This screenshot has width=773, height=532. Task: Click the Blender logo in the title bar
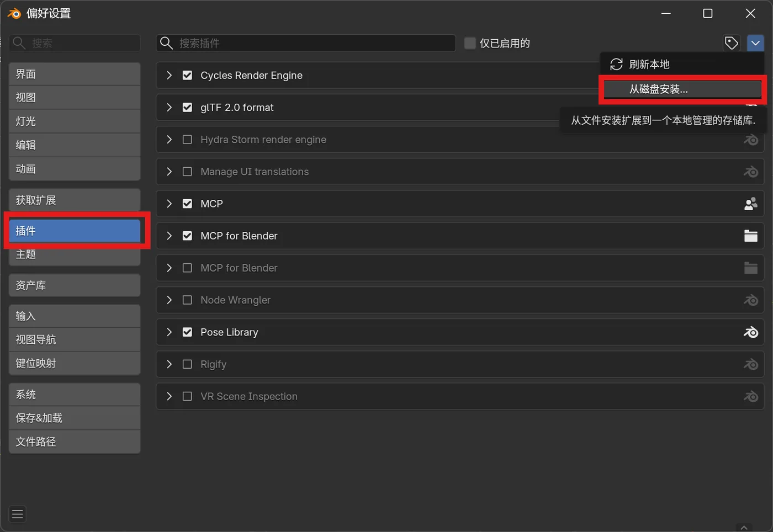tap(14, 13)
